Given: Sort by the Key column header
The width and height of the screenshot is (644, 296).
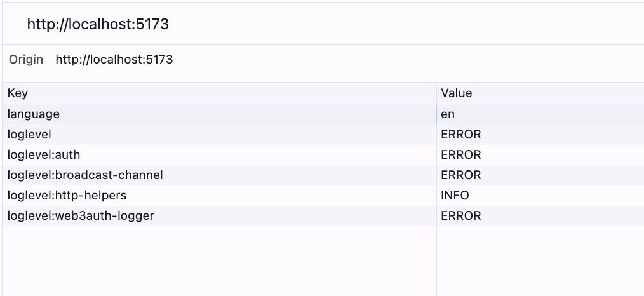Looking at the screenshot, I should tap(220, 93).
